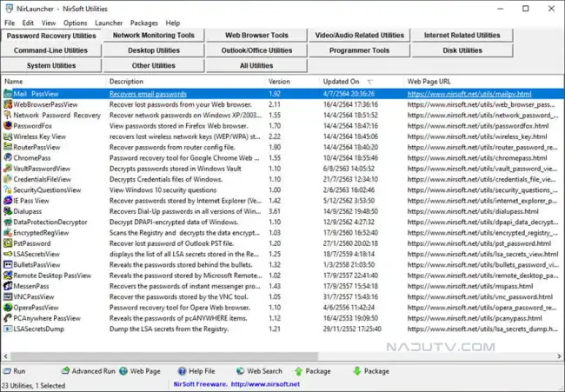
Task: Open the View menu
Action: point(49,23)
